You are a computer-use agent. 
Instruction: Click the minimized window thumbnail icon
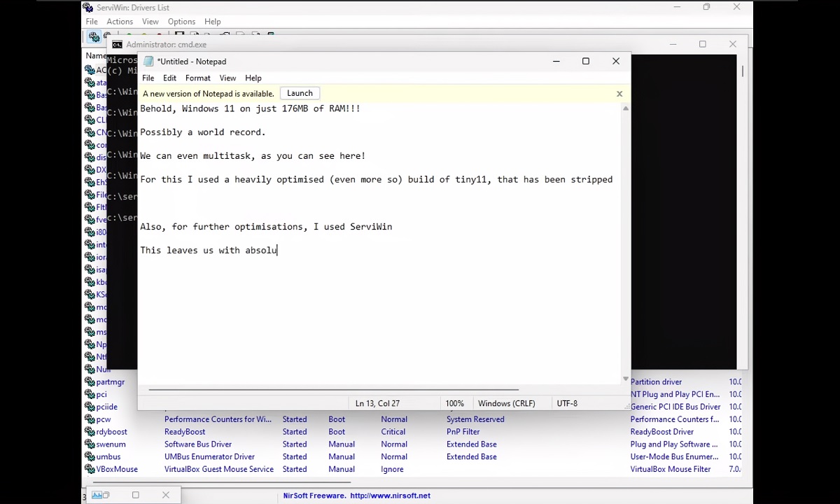(x=97, y=496)
